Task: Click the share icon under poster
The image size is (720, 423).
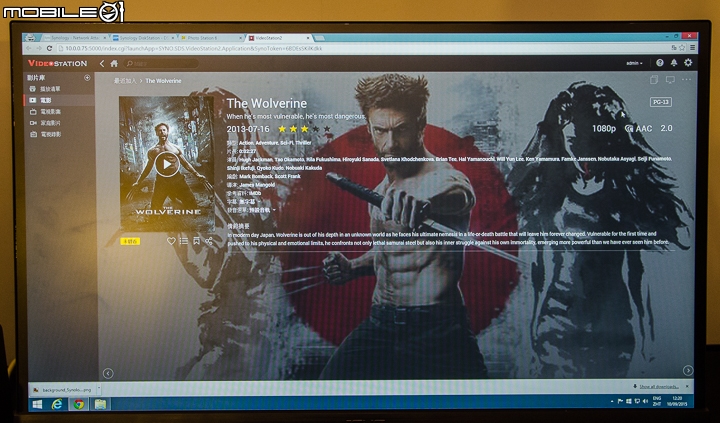Action: [209, 241]
